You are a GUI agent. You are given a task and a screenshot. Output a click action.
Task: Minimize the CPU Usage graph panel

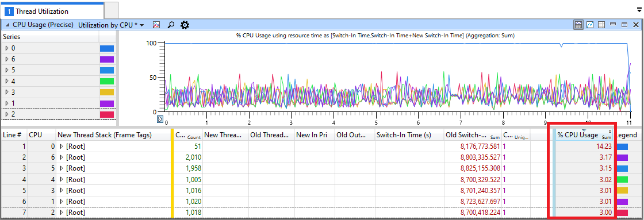(613, 25)
